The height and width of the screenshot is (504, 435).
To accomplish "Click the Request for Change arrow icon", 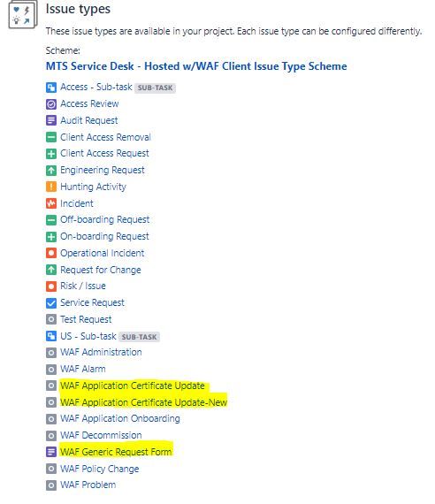I will [x=51, y=270].
